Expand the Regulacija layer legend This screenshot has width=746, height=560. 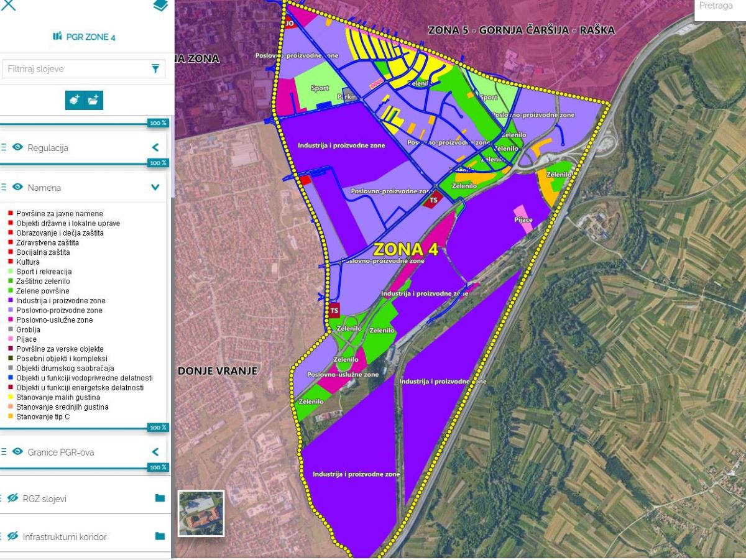tap(155, 148)
